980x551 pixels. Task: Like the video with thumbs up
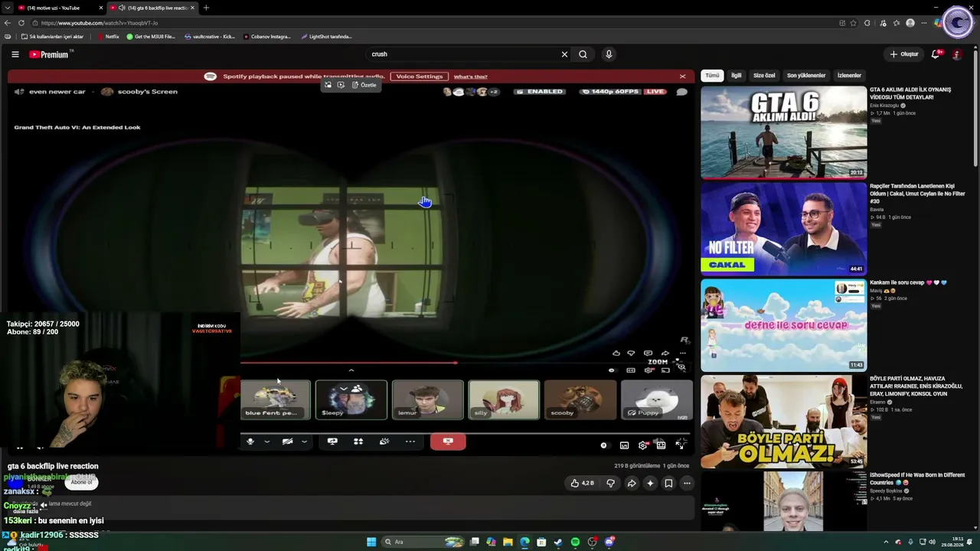click(x=582, y=484)
